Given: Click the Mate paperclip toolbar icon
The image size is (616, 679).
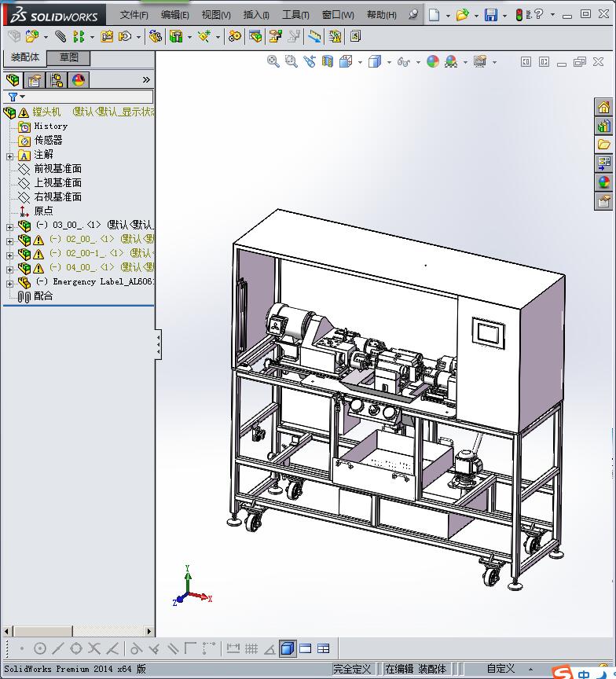Looking at the screenshot, I should [60, 36].
